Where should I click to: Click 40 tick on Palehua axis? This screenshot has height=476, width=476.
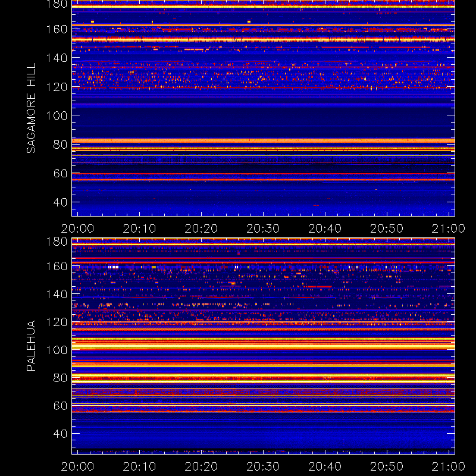coord(60,434)
